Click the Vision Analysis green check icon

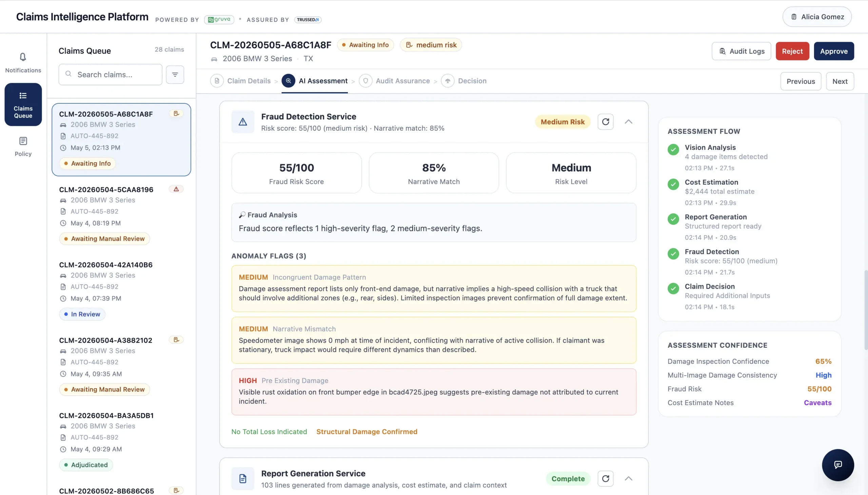(673, 150)
